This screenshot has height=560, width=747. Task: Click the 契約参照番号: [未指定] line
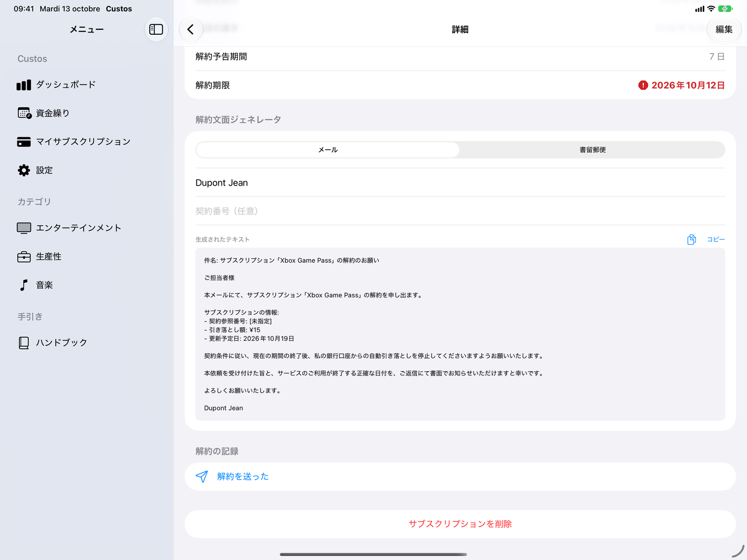(238, 321)
